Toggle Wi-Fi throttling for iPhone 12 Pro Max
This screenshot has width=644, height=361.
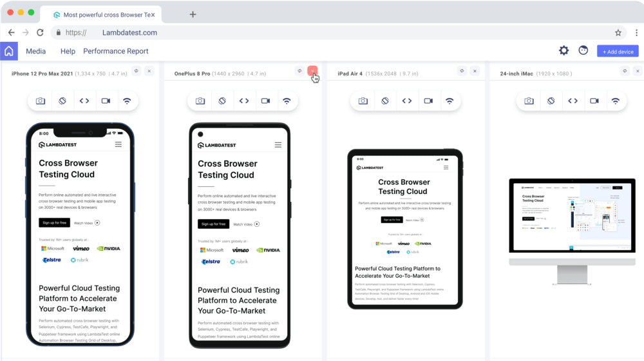128,101
